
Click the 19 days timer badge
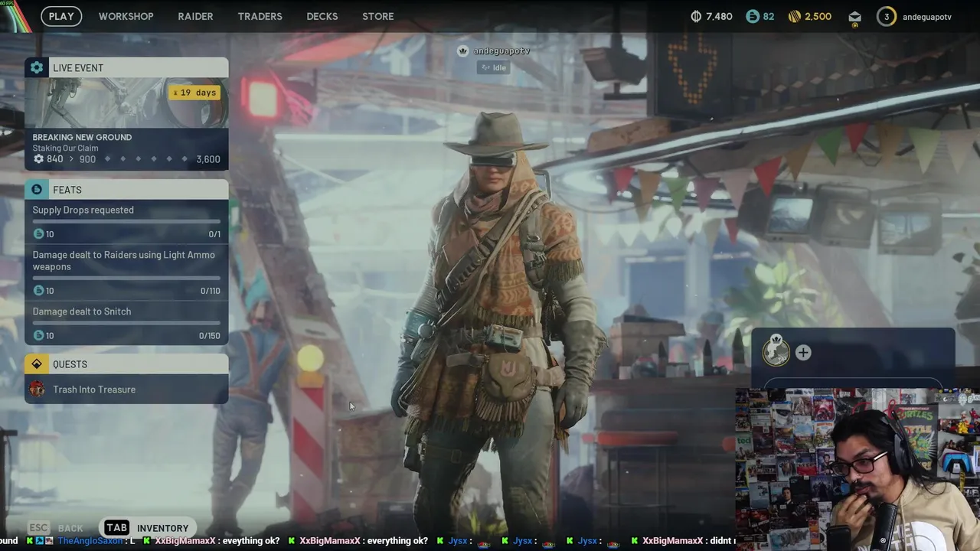(x=194, y=93)
